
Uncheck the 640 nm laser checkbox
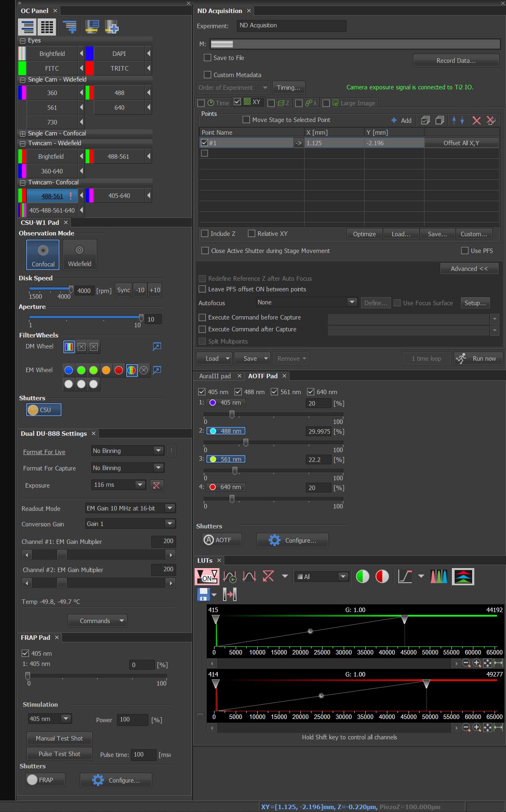[311, 392]
